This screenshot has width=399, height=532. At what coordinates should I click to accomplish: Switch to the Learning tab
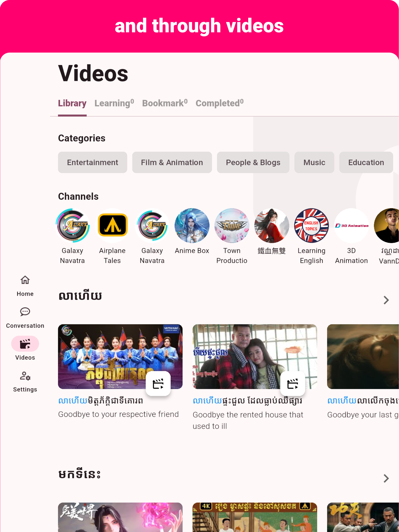pyautogui.click(x=114, y=103)
